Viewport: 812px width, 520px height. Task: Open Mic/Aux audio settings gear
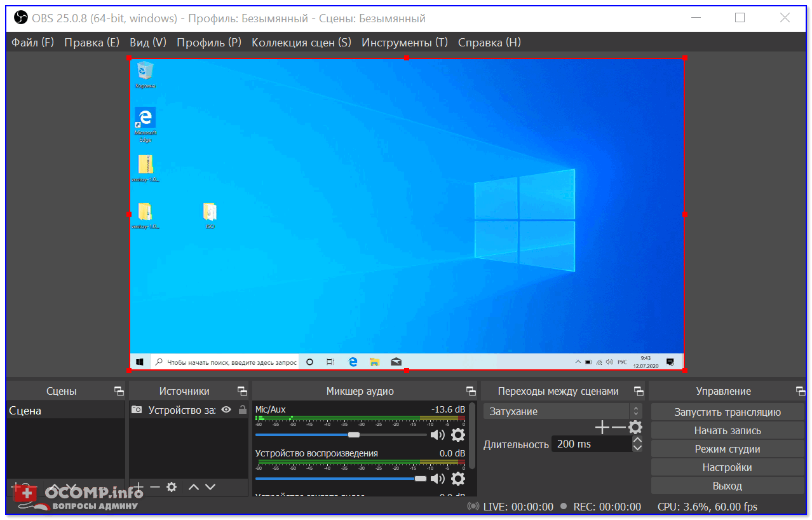[x=457, y=435]
